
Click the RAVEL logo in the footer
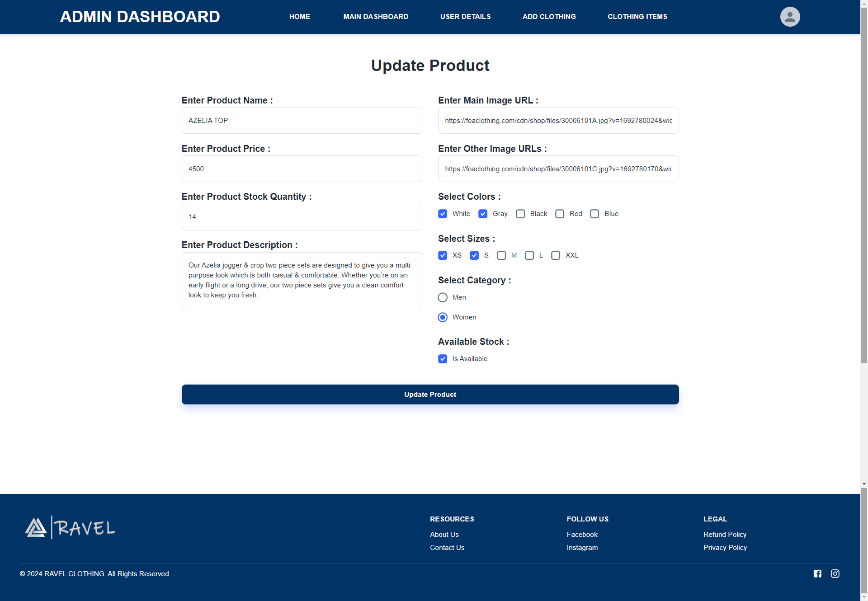pyautogui.click(x=70, y=527)
